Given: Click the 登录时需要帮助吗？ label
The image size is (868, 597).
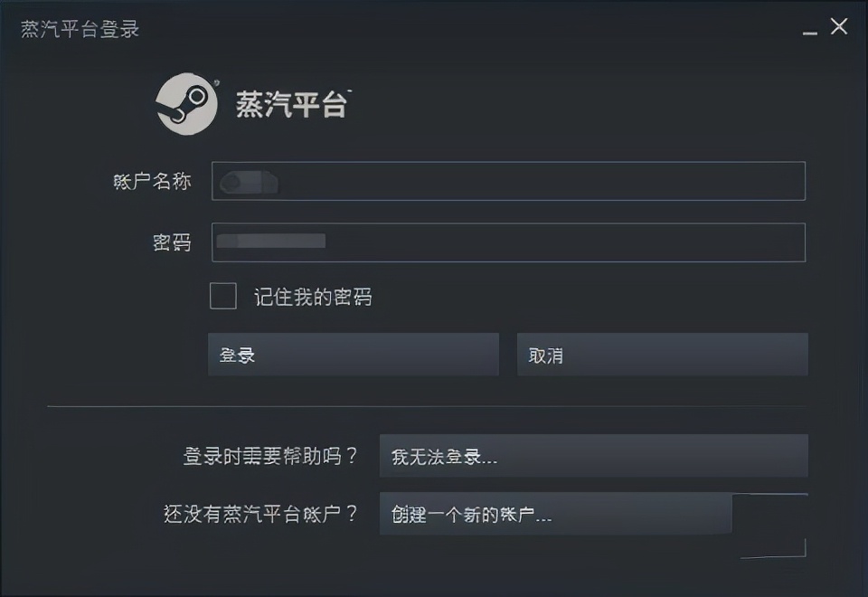Looking at the screenshot, I should [x=269, y=457].
